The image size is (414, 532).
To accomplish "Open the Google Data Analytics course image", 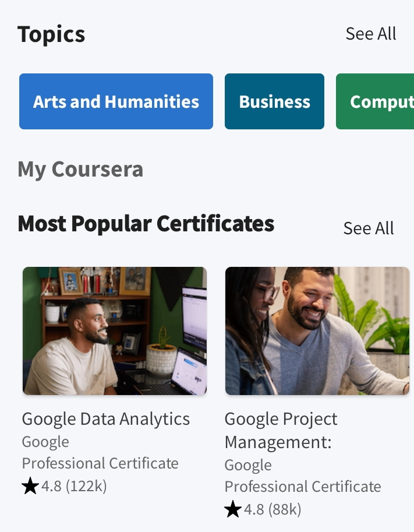I will [x=115, y=331].
